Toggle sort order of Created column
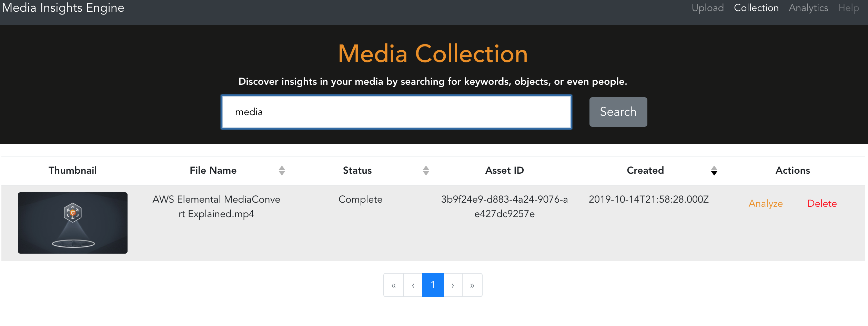The image size is (868, 326). [714, 171]
